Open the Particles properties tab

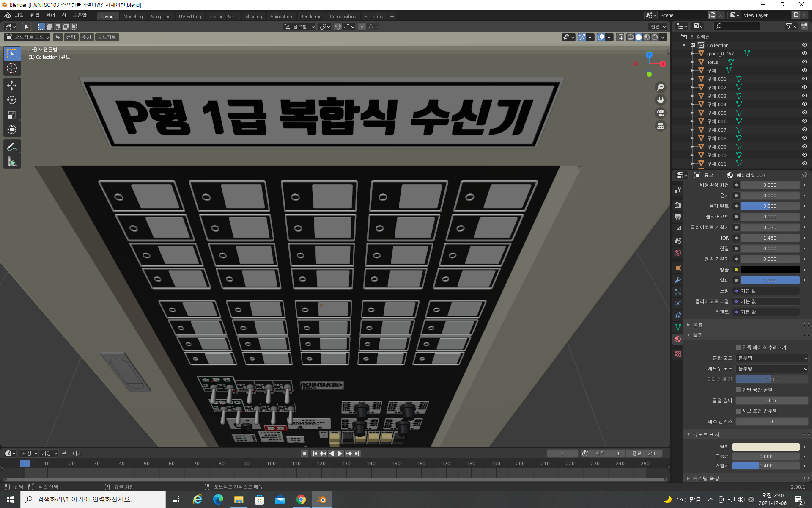[678, 292]
